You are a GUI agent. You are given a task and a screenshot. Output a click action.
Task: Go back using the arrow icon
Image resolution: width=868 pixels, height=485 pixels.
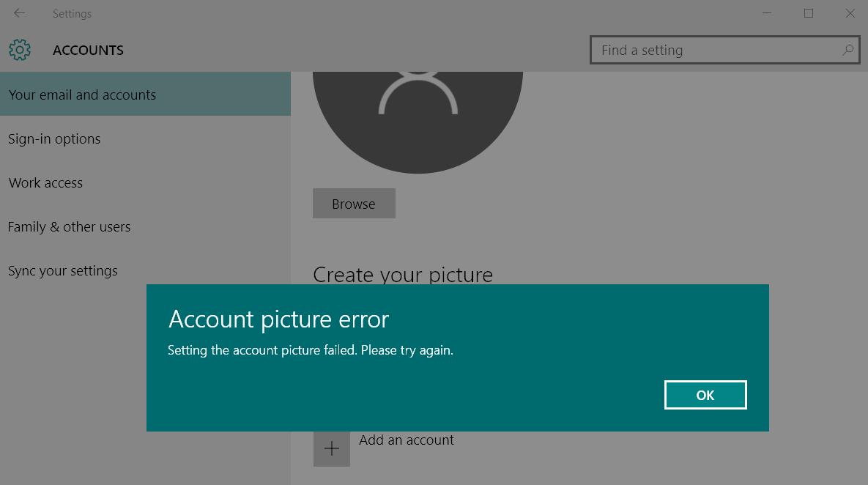point(19,12)
